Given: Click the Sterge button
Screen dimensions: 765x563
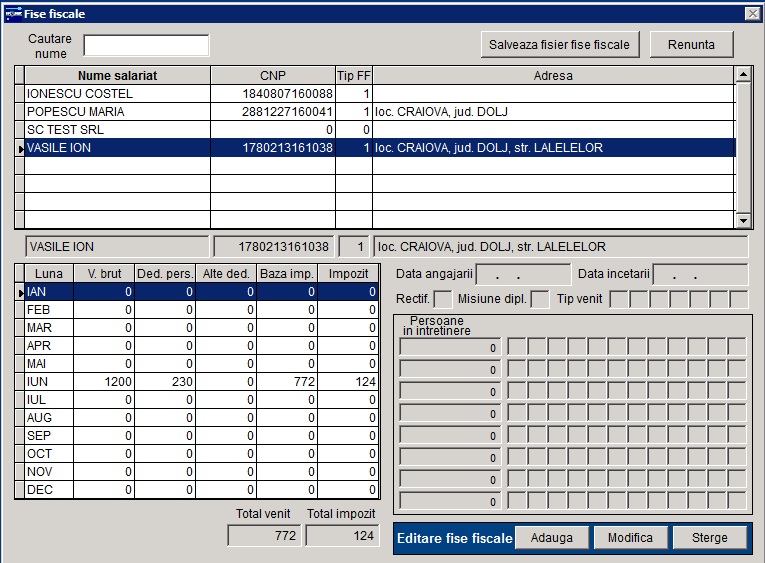Looking at the screenshot, I should coord(709,538).
